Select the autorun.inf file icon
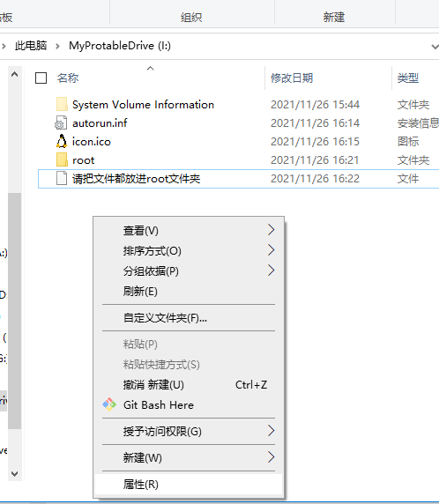439x504 pixels. point(61,122)
